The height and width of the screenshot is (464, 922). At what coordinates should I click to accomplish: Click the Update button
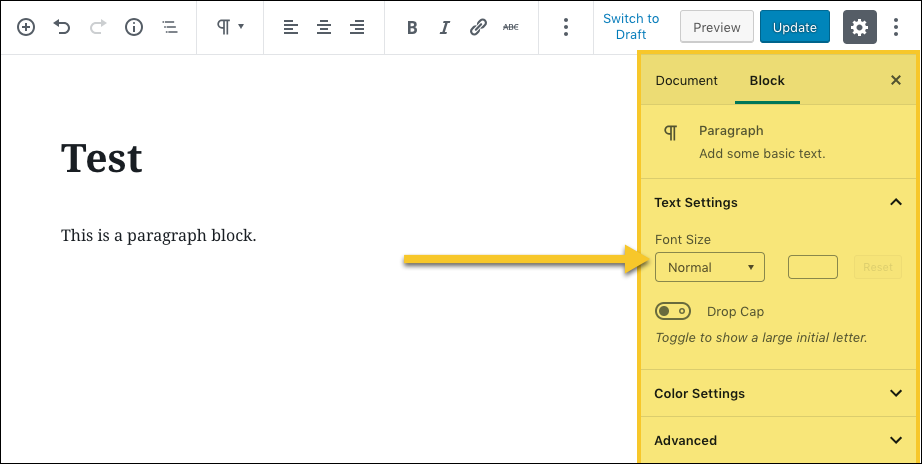794,27
